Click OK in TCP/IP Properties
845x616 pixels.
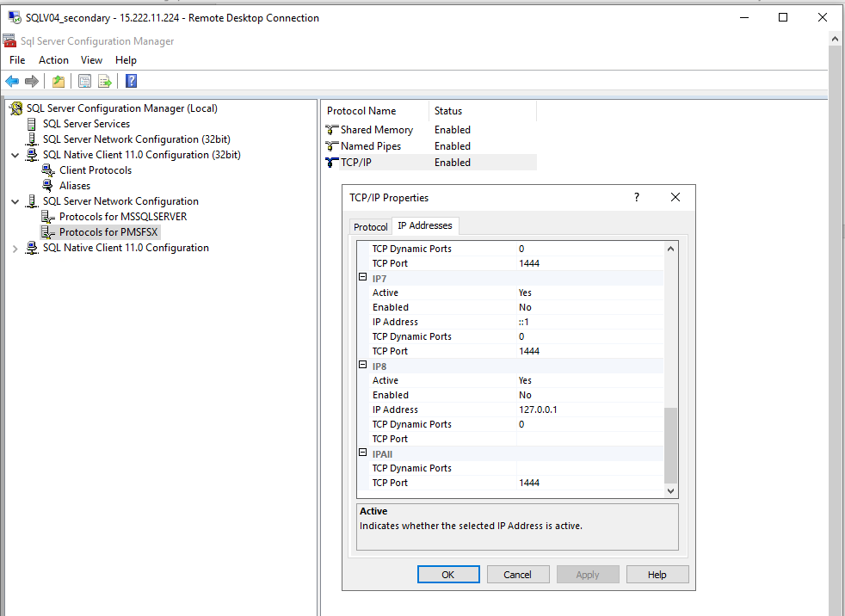click(x=448, y=574)
